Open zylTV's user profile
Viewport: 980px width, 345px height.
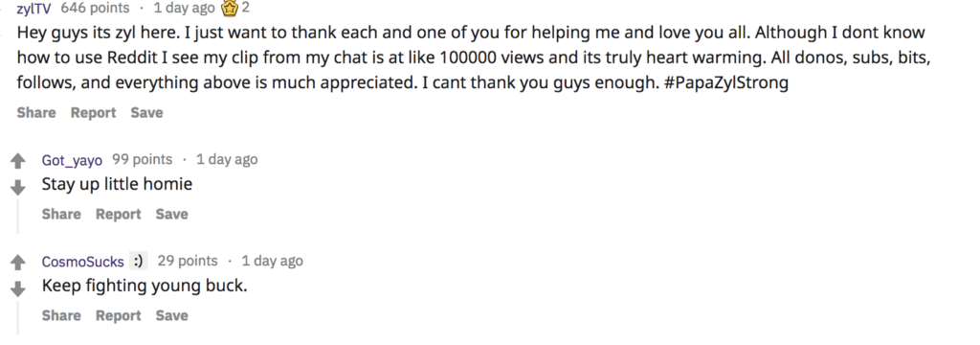tap(33, 9)
